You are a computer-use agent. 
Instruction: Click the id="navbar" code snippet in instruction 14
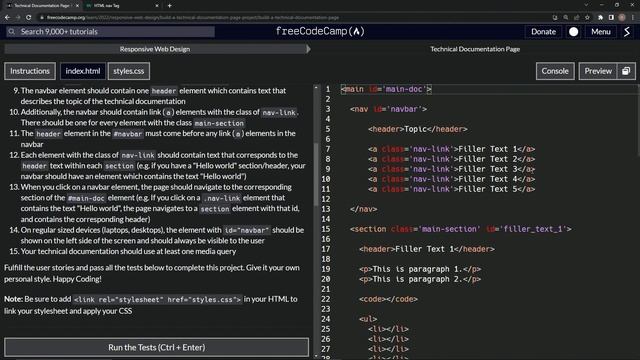(x=247, y=230)
